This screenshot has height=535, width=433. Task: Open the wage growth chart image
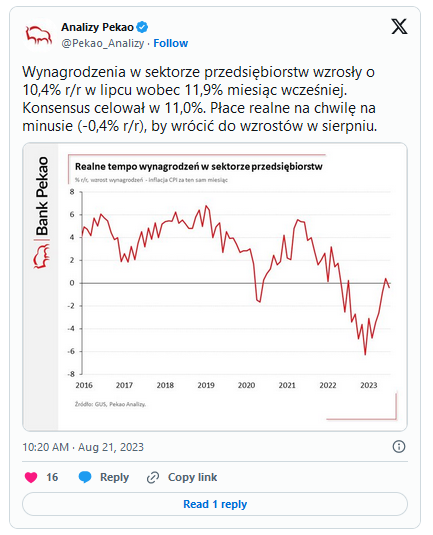coord(215,287)
